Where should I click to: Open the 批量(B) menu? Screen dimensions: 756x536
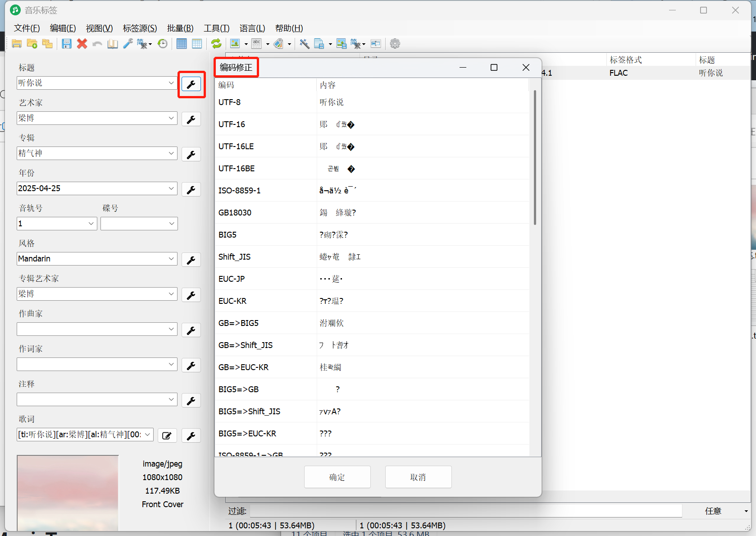click(x=180, y=28)
